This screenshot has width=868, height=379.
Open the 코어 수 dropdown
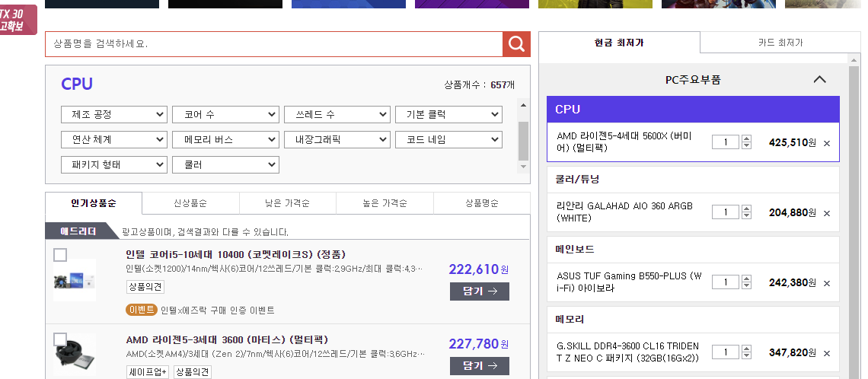[x=225, y=114]
